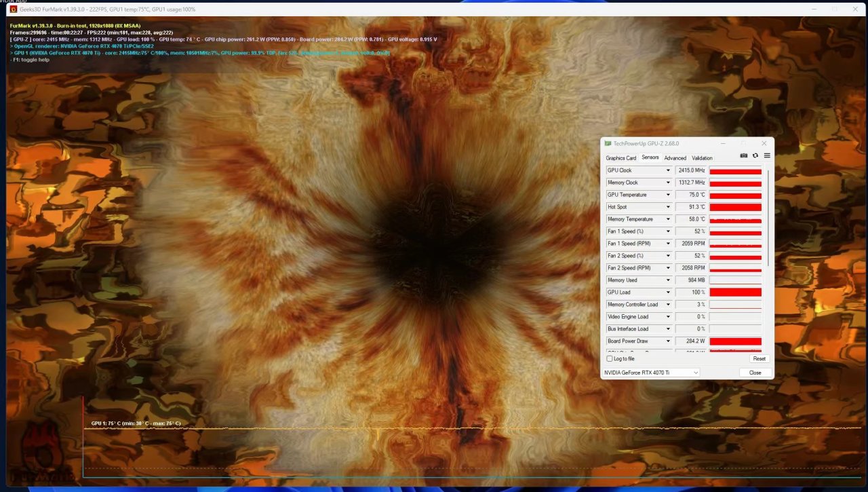Click the 'OpenGL renderer' line in FurMark overlay
The width and height of the screenshot is (868, 492).
pos(82,46)
